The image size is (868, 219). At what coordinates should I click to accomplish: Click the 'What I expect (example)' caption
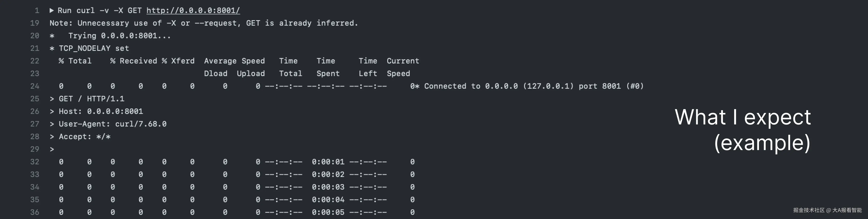(743, 130)
